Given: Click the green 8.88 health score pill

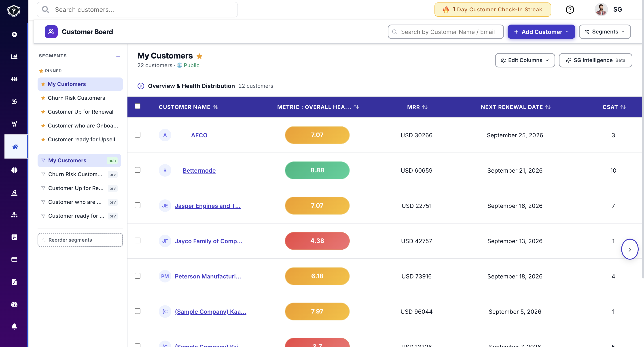Looking at the screenshot, I should (317, 170).
